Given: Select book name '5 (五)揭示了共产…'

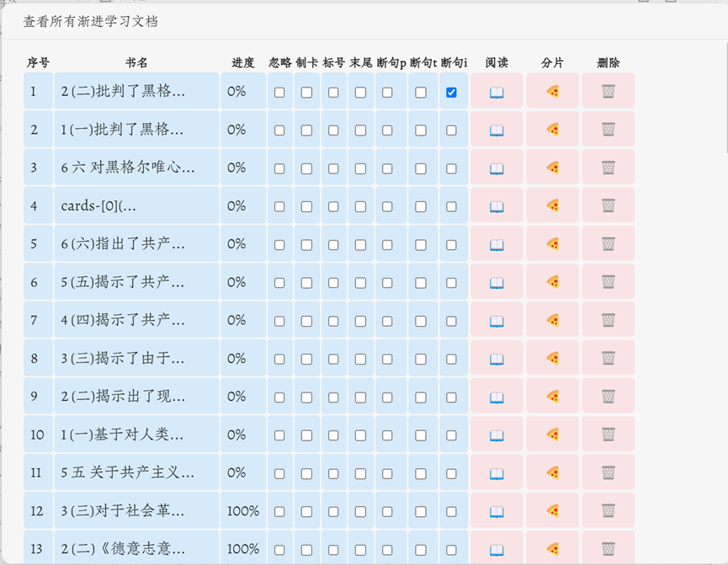Looking at the screenshot, I should [x=136, y=281].
